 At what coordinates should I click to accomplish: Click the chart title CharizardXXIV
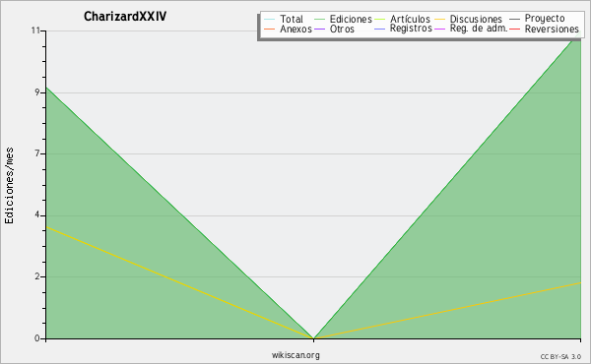125,17
